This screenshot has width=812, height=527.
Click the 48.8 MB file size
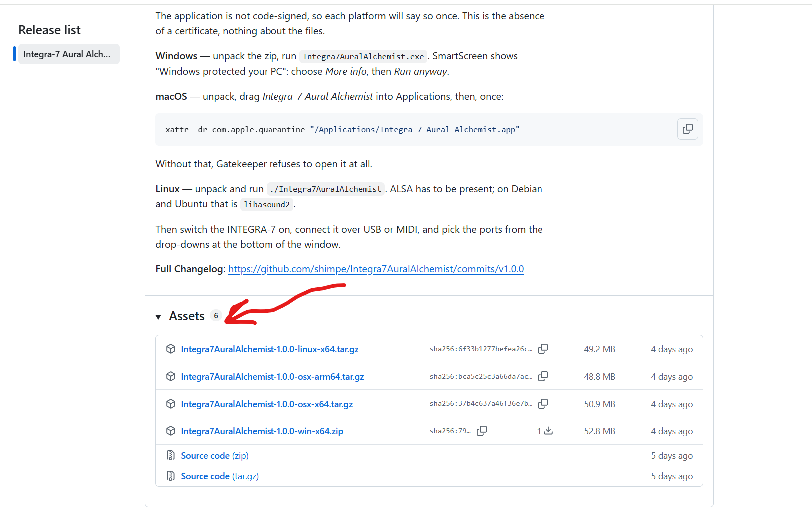pos(599,377)
